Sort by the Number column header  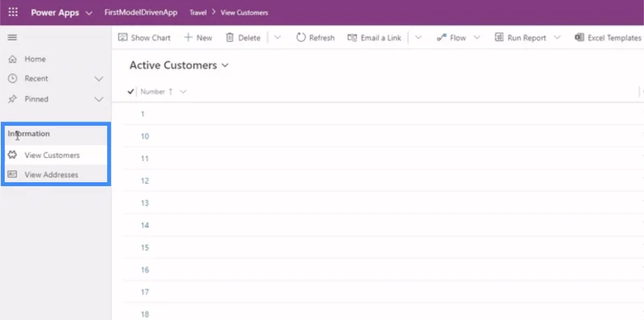(153, 92)
